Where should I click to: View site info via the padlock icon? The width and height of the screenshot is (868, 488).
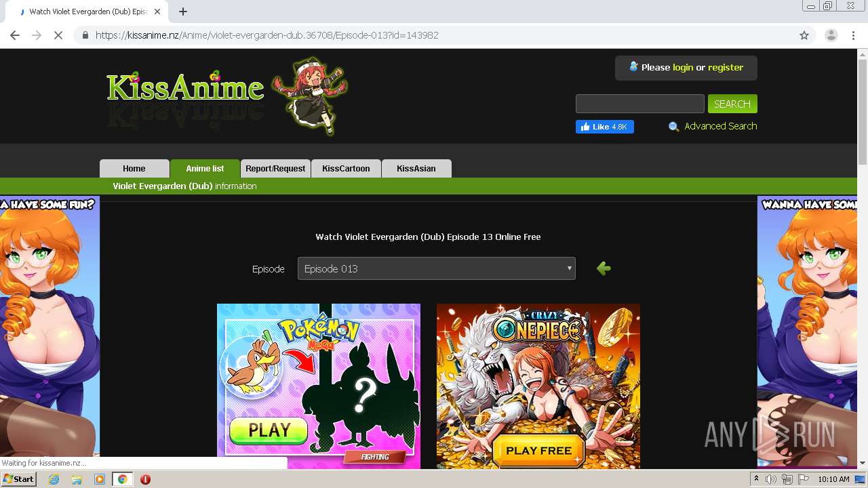(85, 35)
